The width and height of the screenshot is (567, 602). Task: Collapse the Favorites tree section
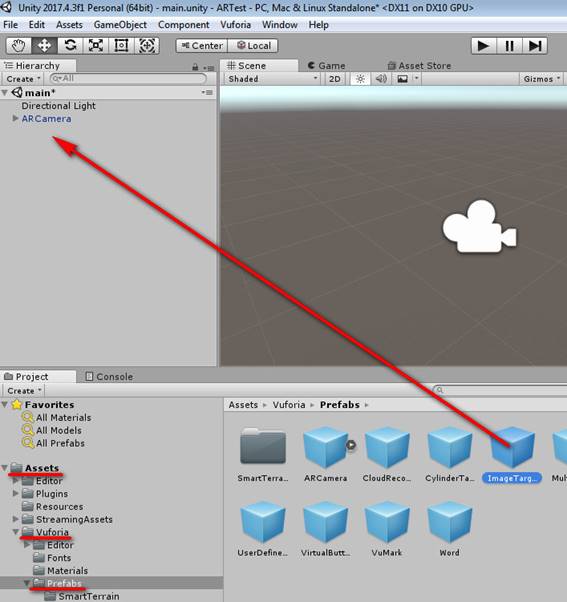tap(5, 404)
